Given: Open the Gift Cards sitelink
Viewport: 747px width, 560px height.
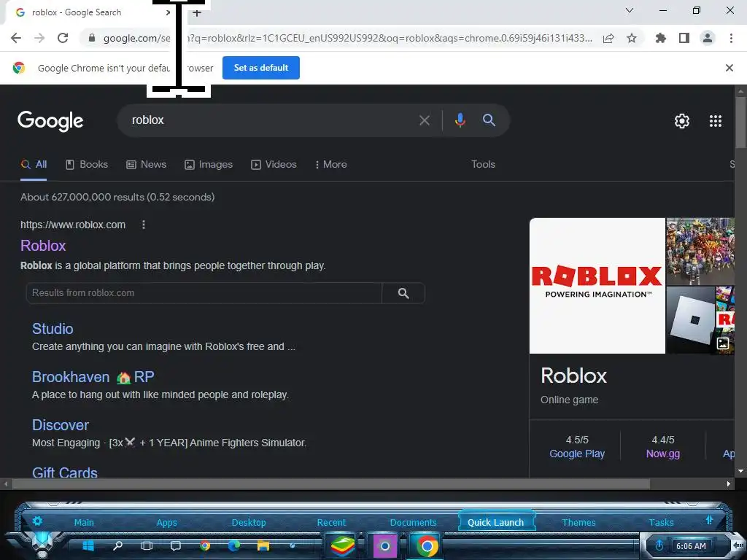Looking at the screenshot, I should (65, 472).
